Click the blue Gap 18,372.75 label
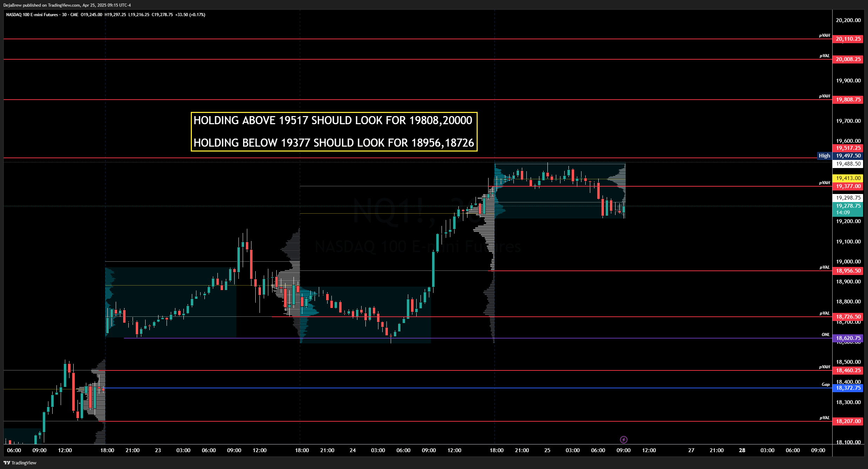The height and width of the screenshot is (469, 868). click(x=848, y=388)
